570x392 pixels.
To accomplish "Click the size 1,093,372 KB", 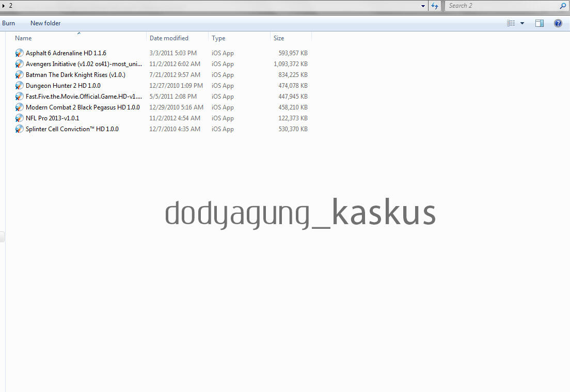I will pyautogui.click(x=291, y=64).
